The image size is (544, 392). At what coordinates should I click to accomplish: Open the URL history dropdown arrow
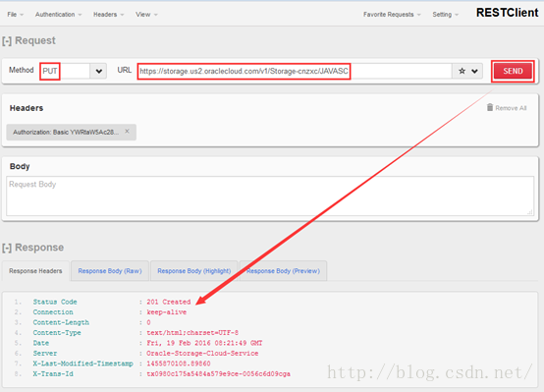tap(474, 71)
